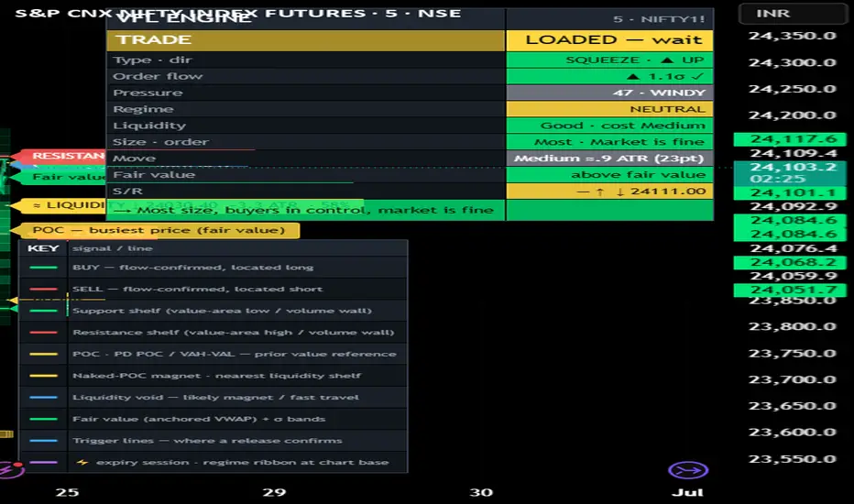Click the '47 · WINDY' pressure value
The height and width of the screenshot is (504, 854).
[x=610, y=93]
